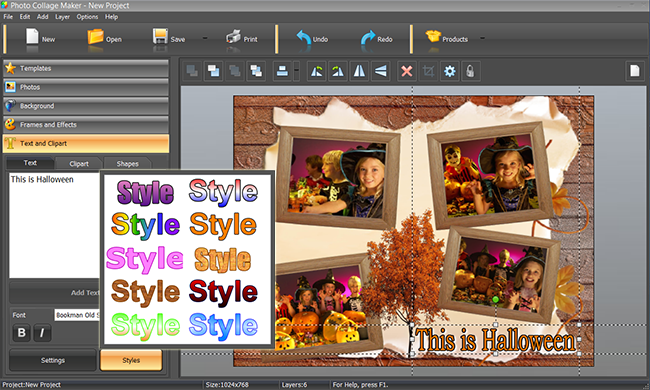
Task: Choose the orange textured narrow Style preset
Action: 223,260
